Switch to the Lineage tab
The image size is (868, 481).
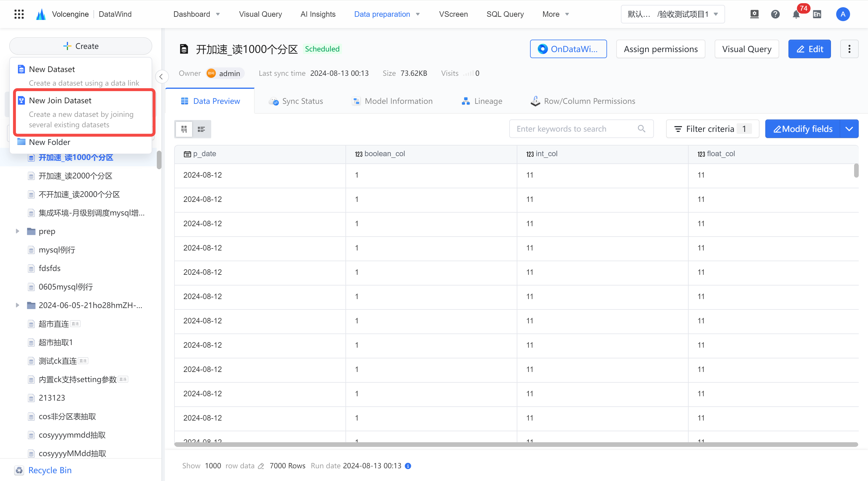coord(482,101)
